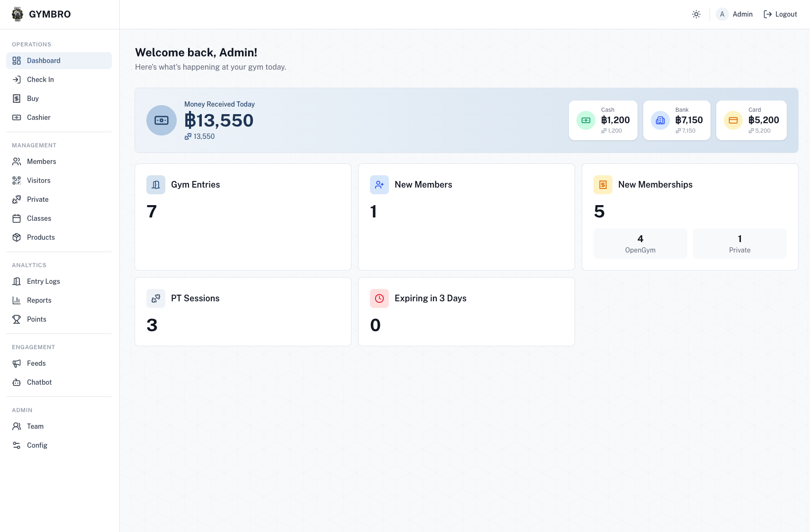
Task: Navigate to Entry Logs
Action: (x=43, y=281)
